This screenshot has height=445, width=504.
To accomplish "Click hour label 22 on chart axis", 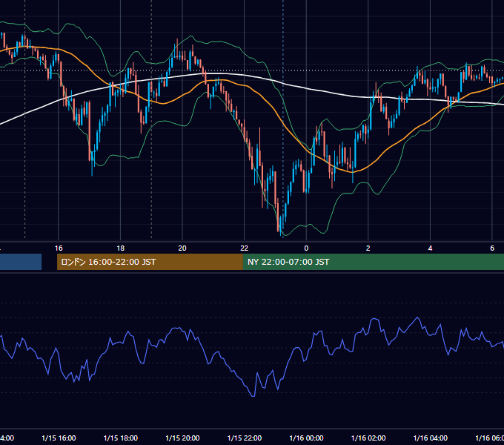I will coord(245,248).
